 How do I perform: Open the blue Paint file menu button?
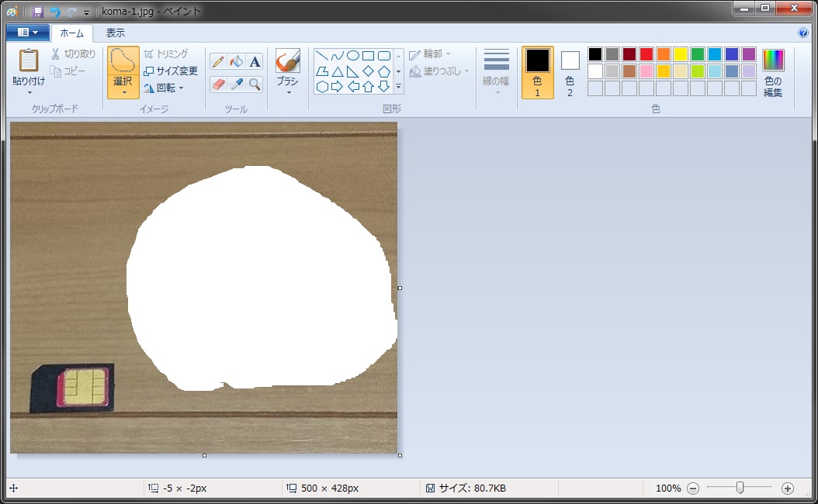(x=27, y=33)
